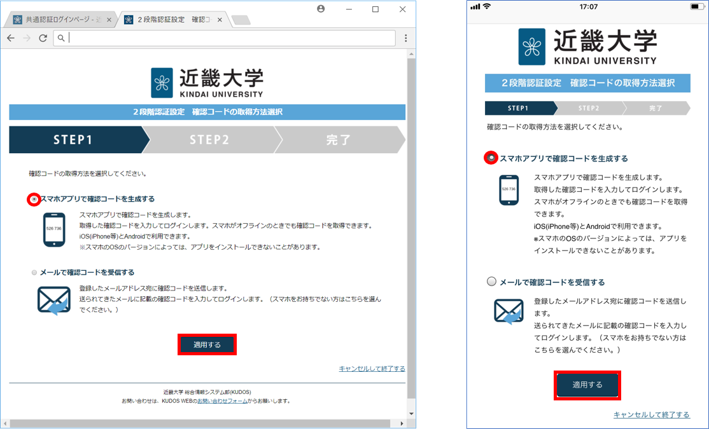Screen dimensions: 709x429
Task: Close the 2段階認証設定 browser tab
Action: coord(219,19)
